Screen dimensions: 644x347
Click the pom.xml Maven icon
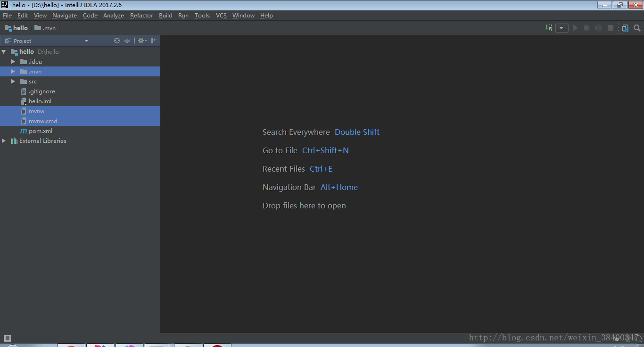coord(24,131)
